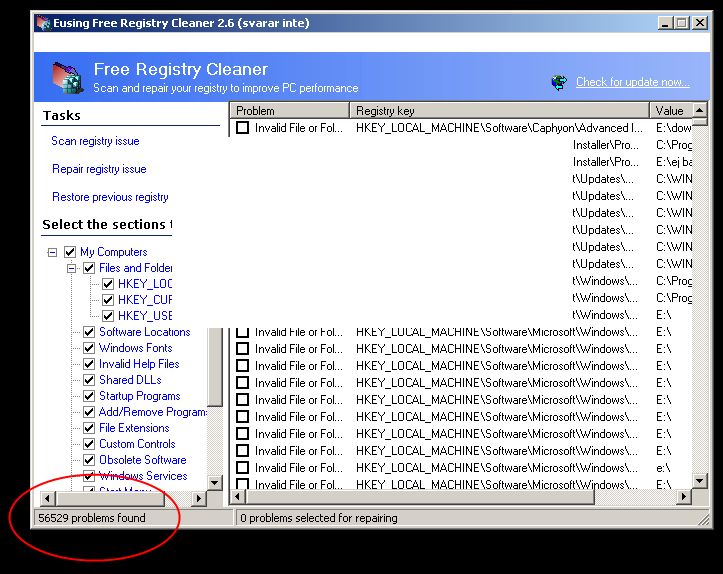The image size is (723, 574).
Task: Click the globe update icon
Action: 559,83
